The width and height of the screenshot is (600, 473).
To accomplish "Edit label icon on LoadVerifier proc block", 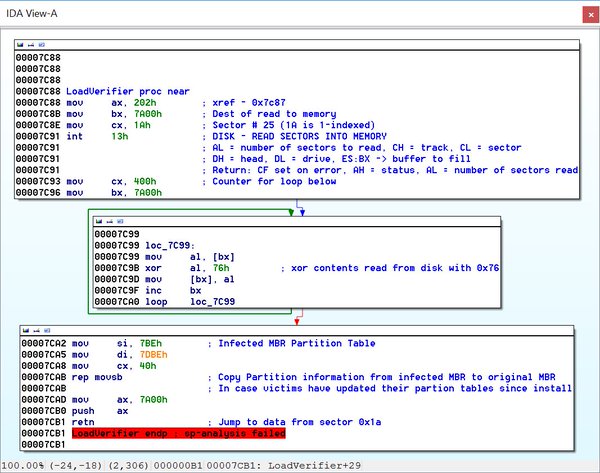I will click(31, 45).
